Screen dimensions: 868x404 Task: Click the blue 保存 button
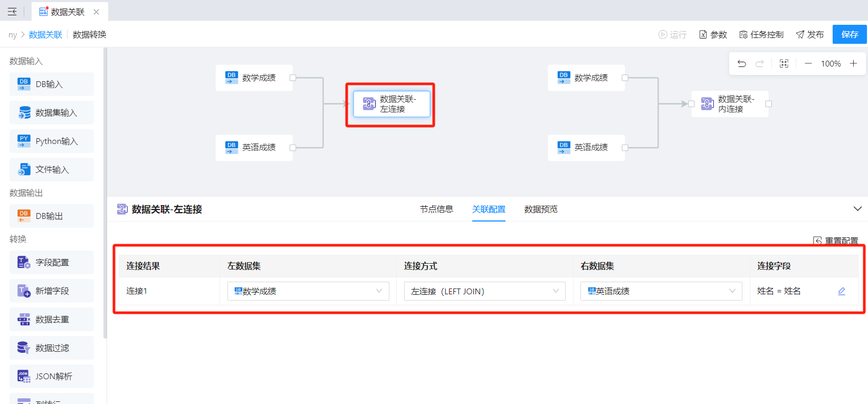pos(850,34)
